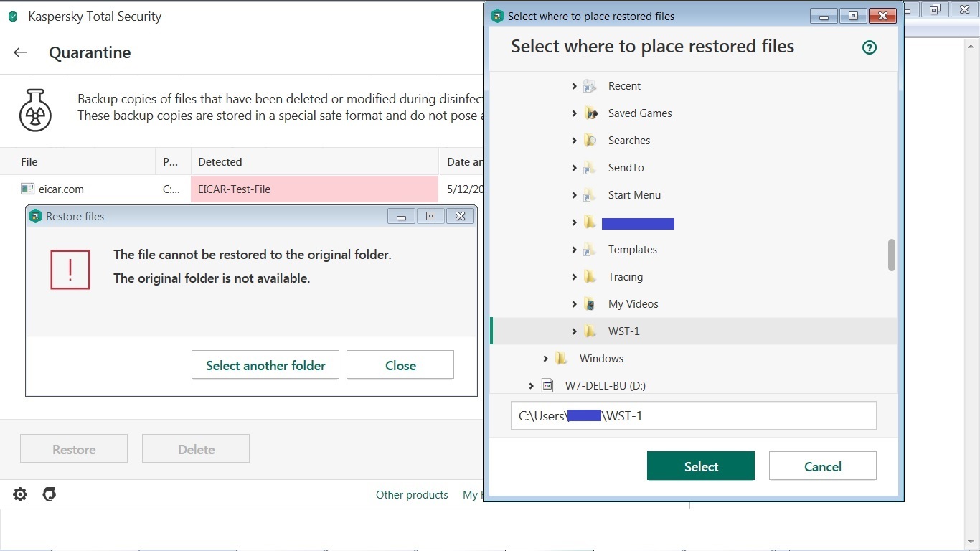Click the quarantine flask icon
This screenshot has height=551, width=980.
pyautogui.click(x=35, y=110)
